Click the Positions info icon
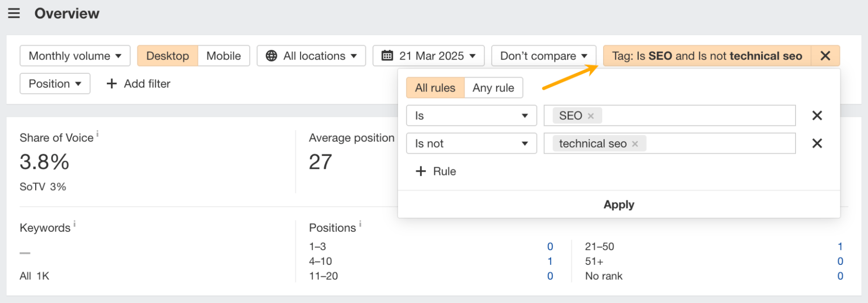Viewport: 868px width, 303px height. [x=360, y=224]
